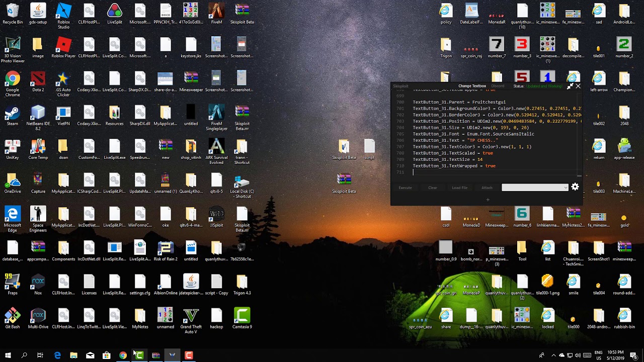Viewport: 644px width, 362px height.
Task: Select the hackop file icon
Action: pos(216,318)
